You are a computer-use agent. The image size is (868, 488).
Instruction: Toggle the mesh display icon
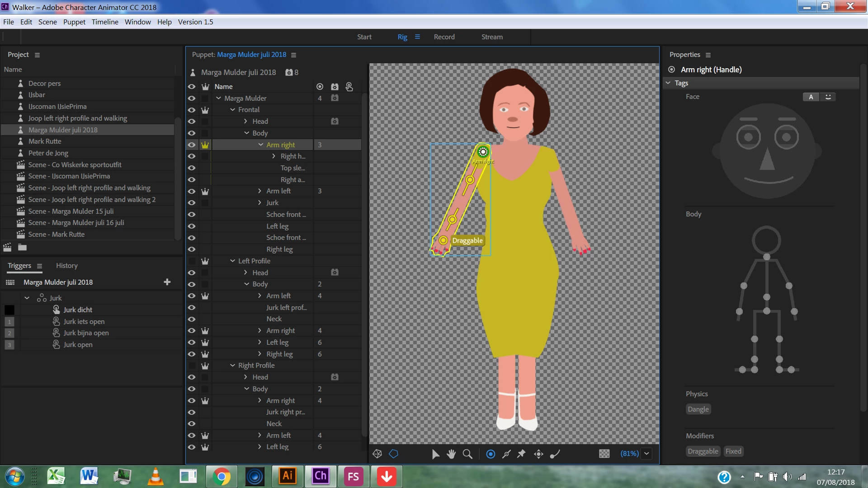[x=377, y=454]
